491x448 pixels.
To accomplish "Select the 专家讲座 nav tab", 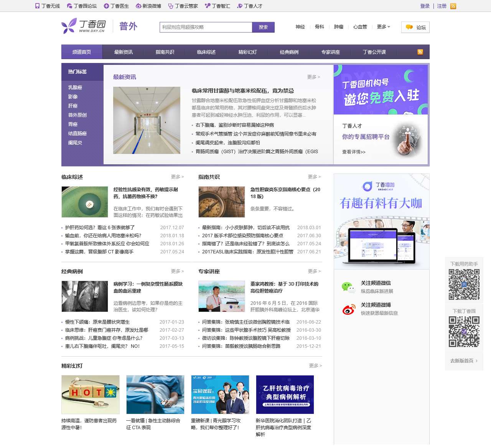I will pos(330,52).
